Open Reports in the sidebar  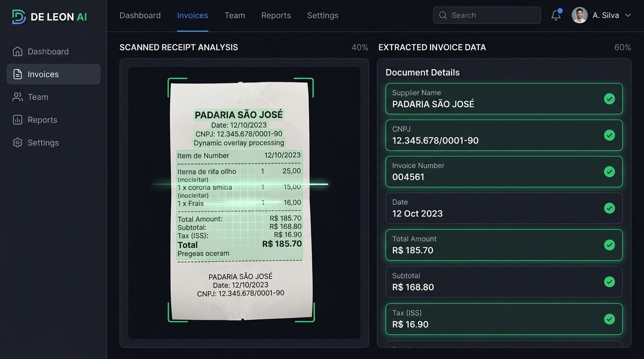coord(53,120)
